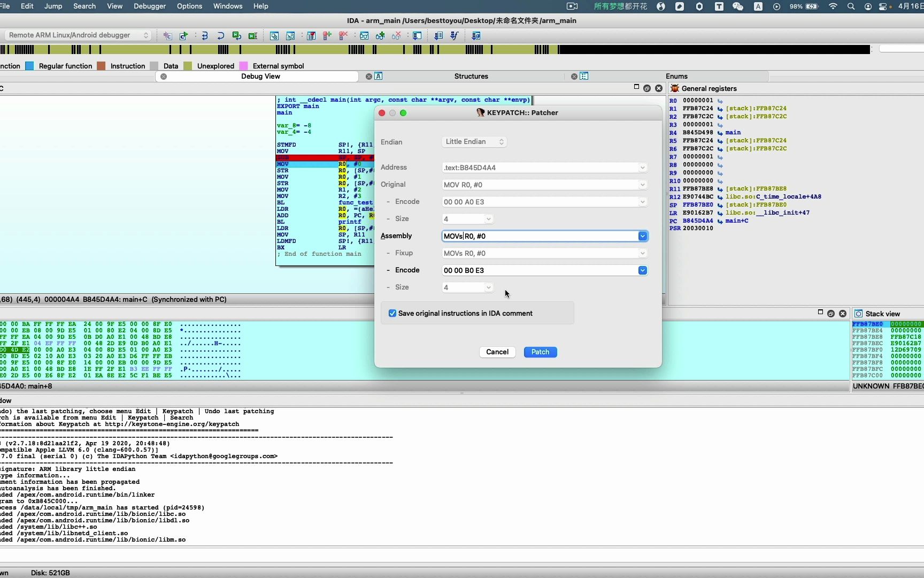The image size is (924, 578).
Task: Switch to the Enums tab
Action: point(676,77)
